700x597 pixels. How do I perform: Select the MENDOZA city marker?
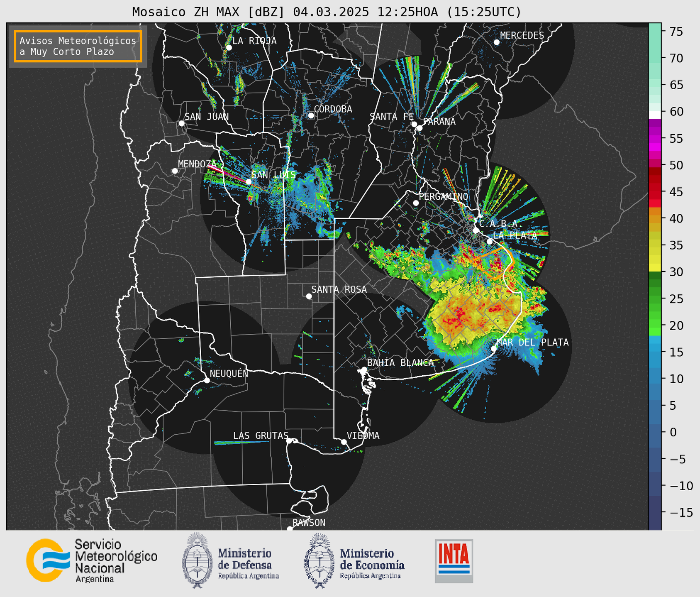click(x=175, y=171)
